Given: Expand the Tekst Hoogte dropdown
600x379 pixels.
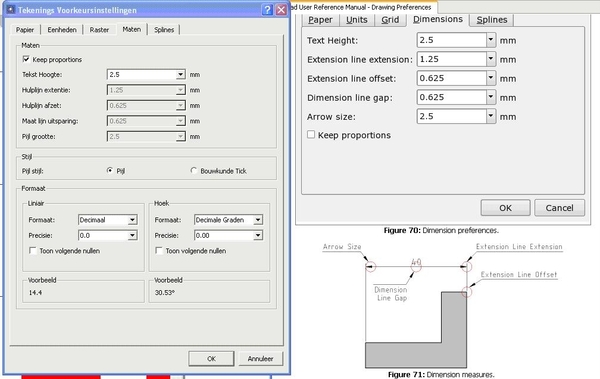Looking at the screenshot, I should coord(180,74).
